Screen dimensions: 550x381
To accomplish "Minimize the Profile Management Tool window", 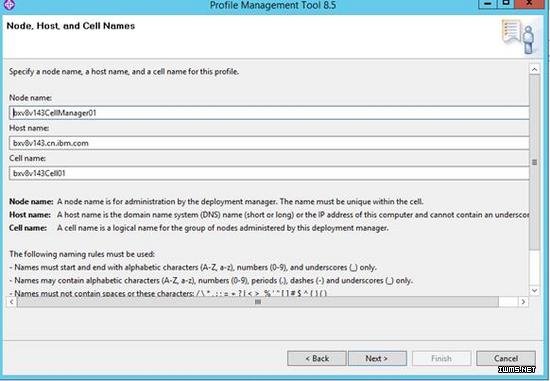I will [488, 4].
